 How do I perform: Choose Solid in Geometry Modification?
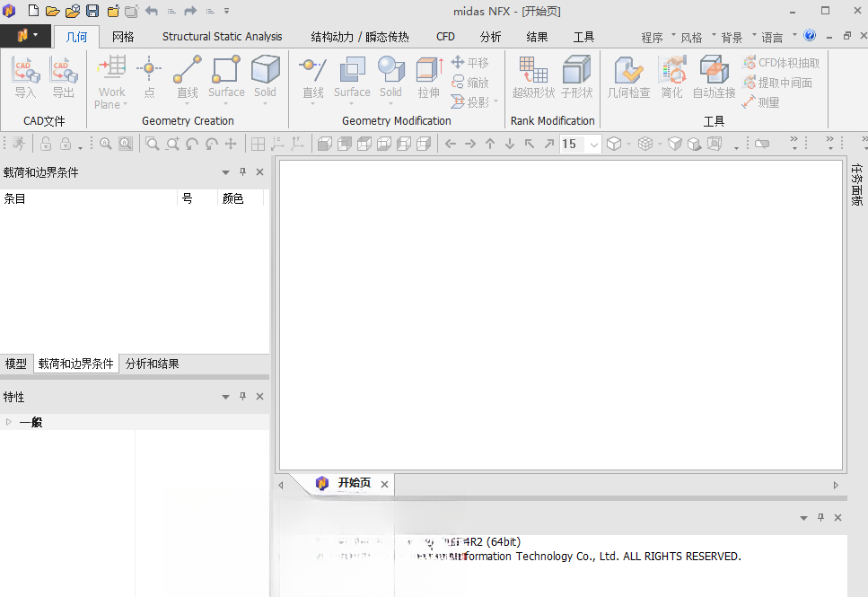[390, 79]
